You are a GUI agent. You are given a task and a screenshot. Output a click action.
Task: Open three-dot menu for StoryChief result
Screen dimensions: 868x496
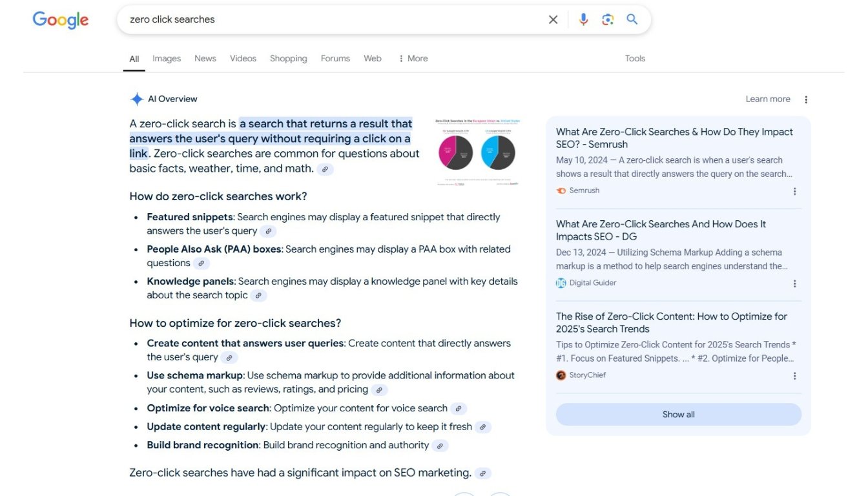click(x=794, y=376)
